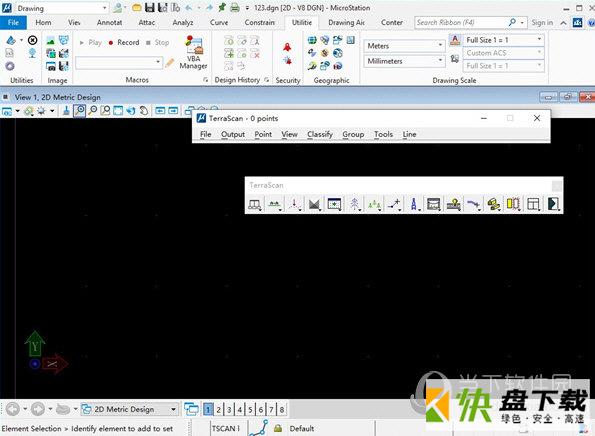The height and width of the screenshot is (436, 595).
Task: Click View Next icon in view toolbar
Action: point(173,110)
